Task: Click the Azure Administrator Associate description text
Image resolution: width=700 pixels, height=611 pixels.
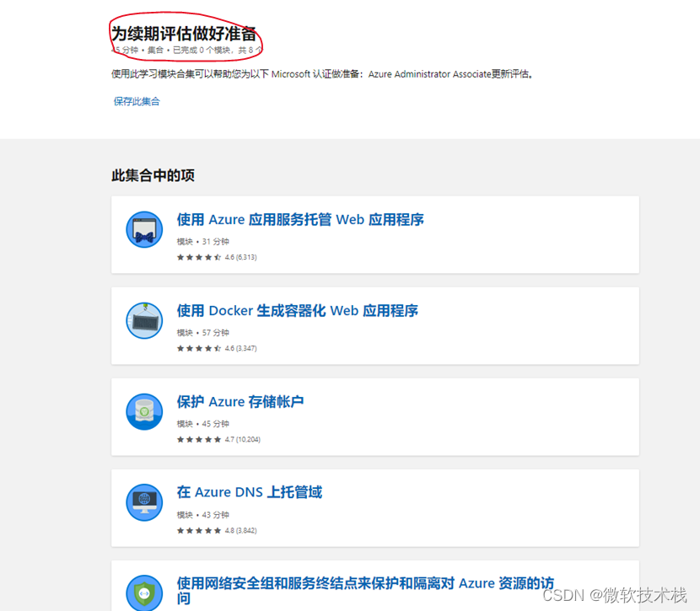Action: click(322, 74)
